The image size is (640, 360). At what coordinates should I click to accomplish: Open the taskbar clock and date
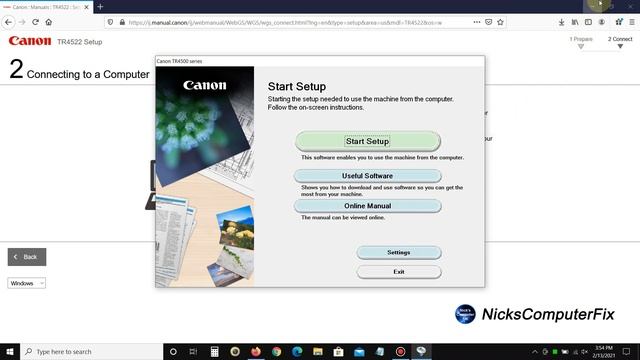pos(604,351)
